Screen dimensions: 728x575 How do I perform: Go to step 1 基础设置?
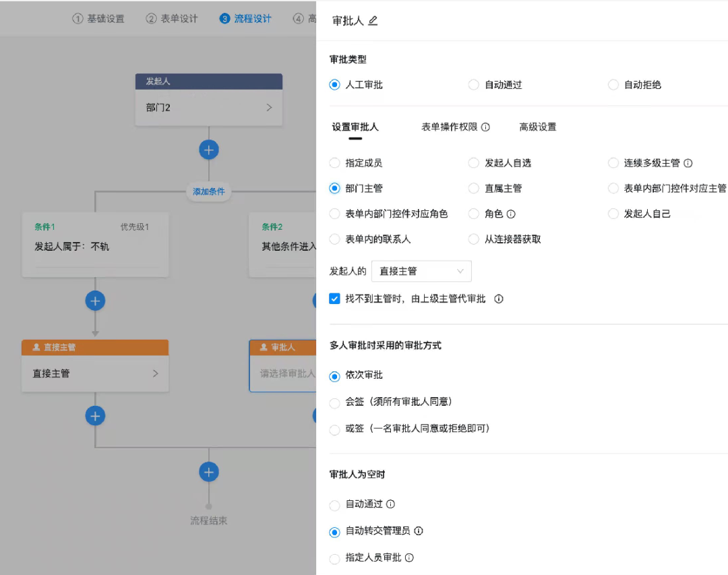point(98,19)
